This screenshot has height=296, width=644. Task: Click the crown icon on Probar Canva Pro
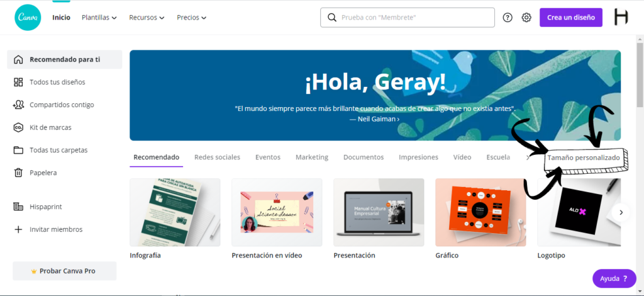click(x=34, y=271)
